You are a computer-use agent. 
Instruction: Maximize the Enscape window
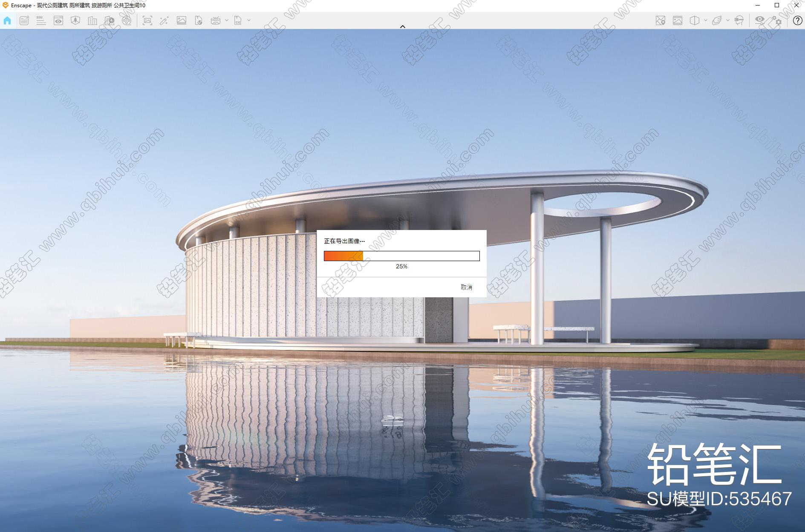tap(777, 5)
